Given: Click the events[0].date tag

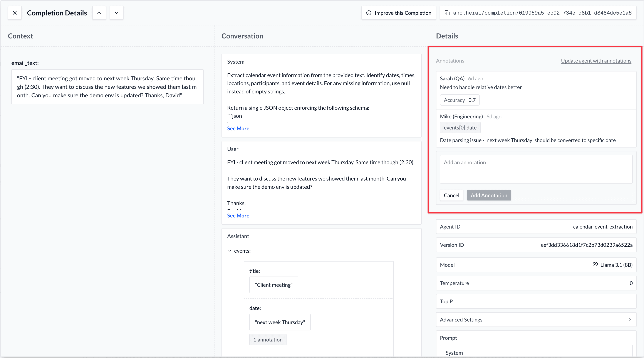Looking at the screenshot, I should tap(460, 128).
